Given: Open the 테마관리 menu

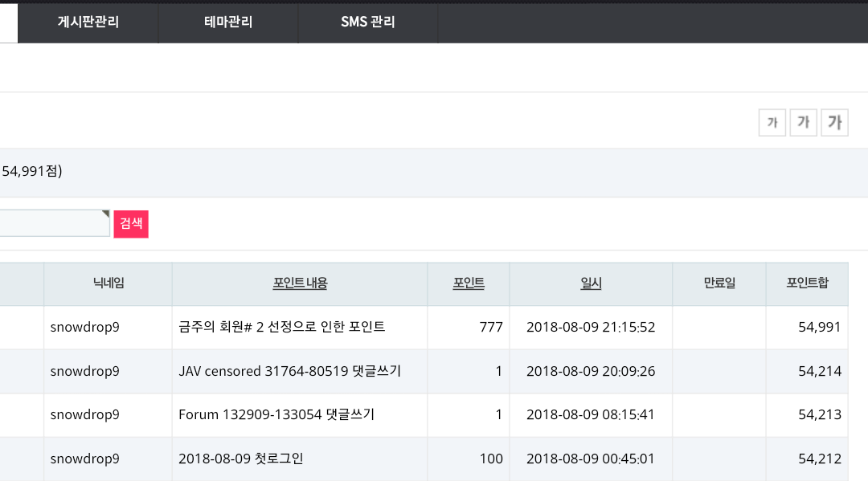Looking at the screenshot, I should point(228,22).
